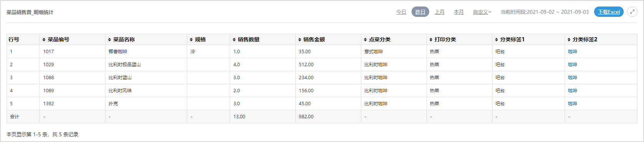Viewport: 644px width, 142px height.
Task: Open 咖啡 tag link for 扑克 row
Action: (573, 104)
